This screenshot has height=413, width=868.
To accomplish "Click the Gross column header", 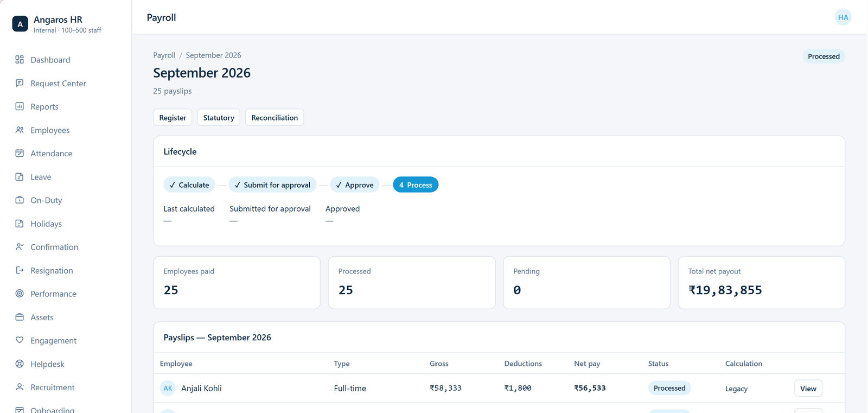I will [439, 364].
